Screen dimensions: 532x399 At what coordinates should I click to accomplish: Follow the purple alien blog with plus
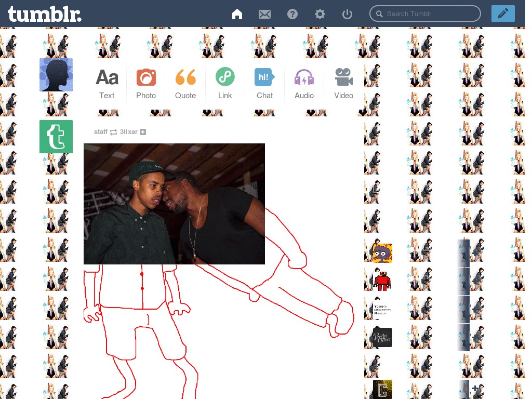coord(475,253)
